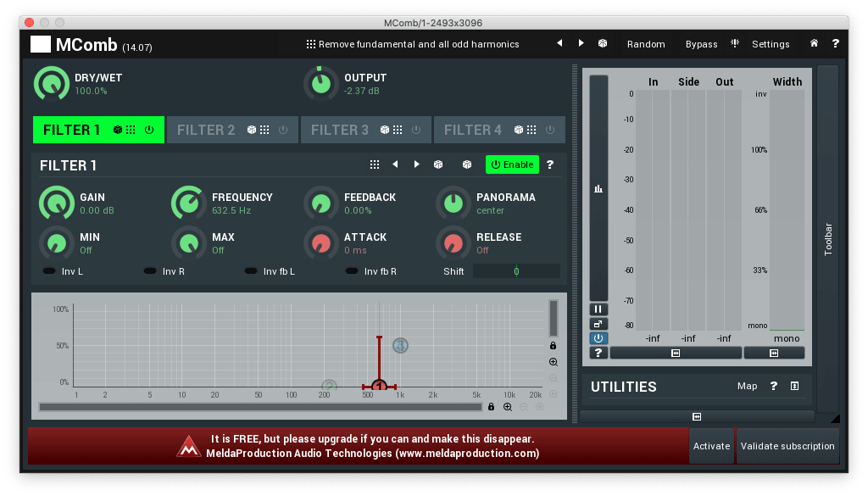Open Settings in the top bar

(x=770, y=44)
